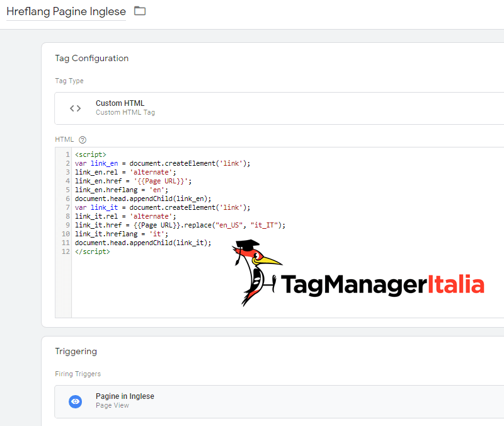The width and height of the screenshot is (504, 426).
Task: Click the Tag Type label
Action: (69, 81)
